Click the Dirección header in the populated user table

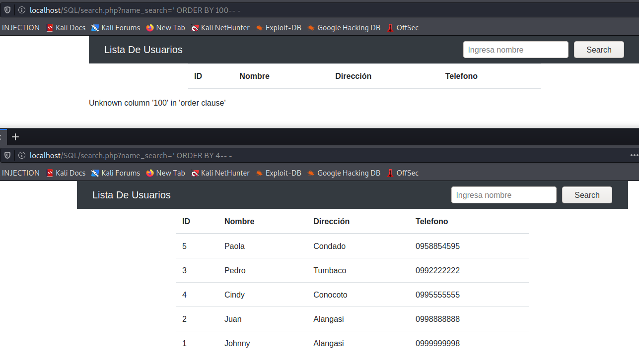point(331,221)
